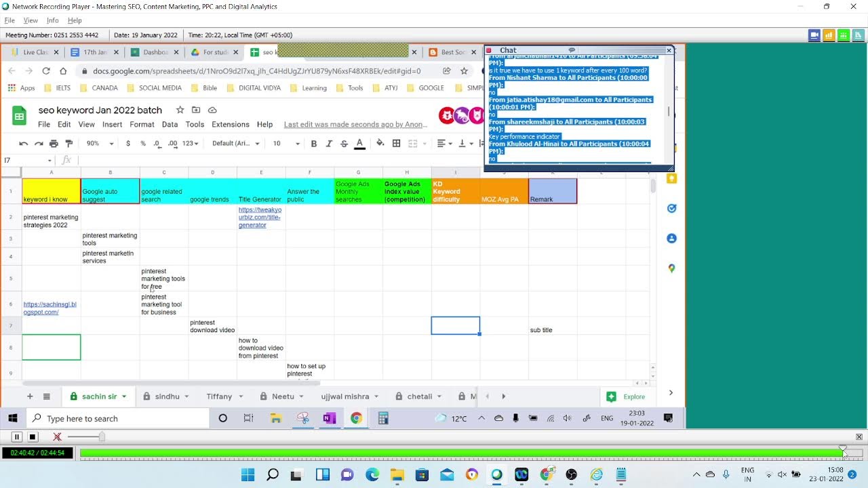
Task: Click the add new sheet plus icon
Action: click(29, 396)
